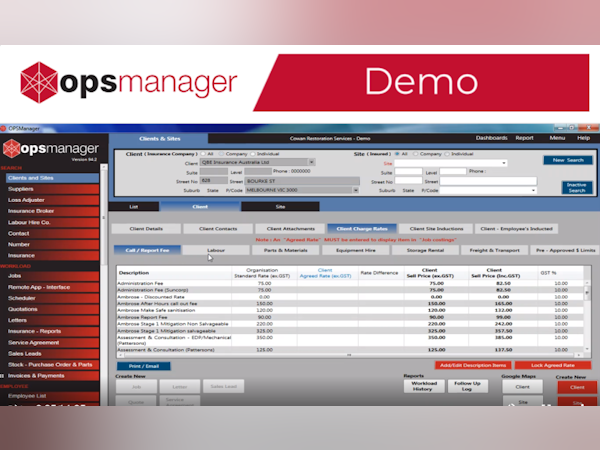
Task: Select the Freight & Transport tab
Action: tap(494, 250)
